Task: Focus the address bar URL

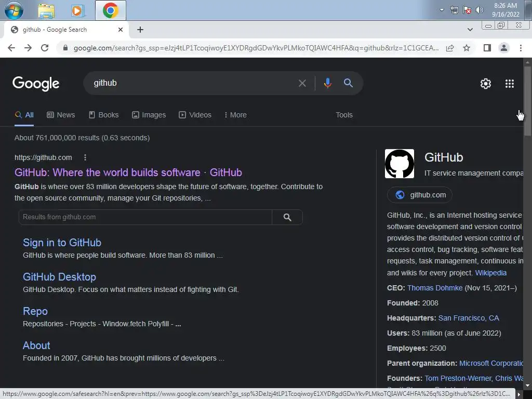Action: click(256, 48)
